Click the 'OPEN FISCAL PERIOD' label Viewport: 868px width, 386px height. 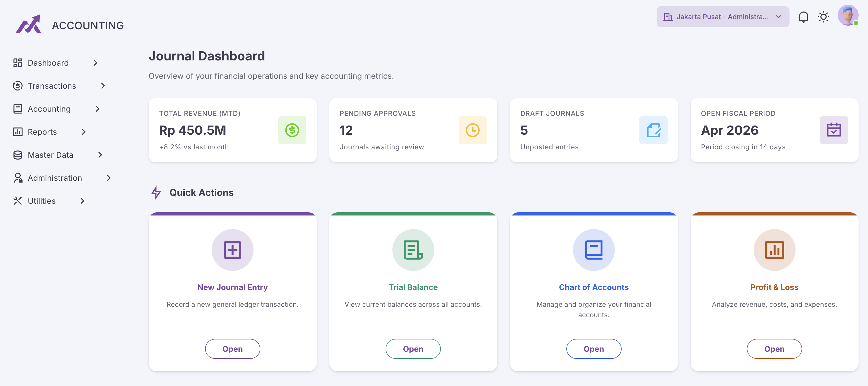point(738,113)
